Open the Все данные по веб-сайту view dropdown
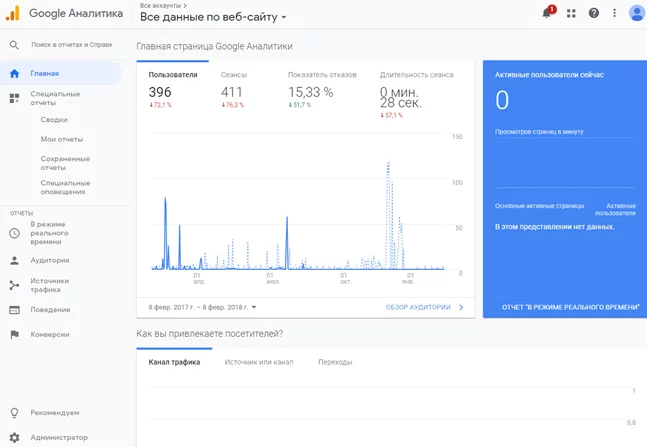Screen dimensions: 647x447 [x=213, y=17]
